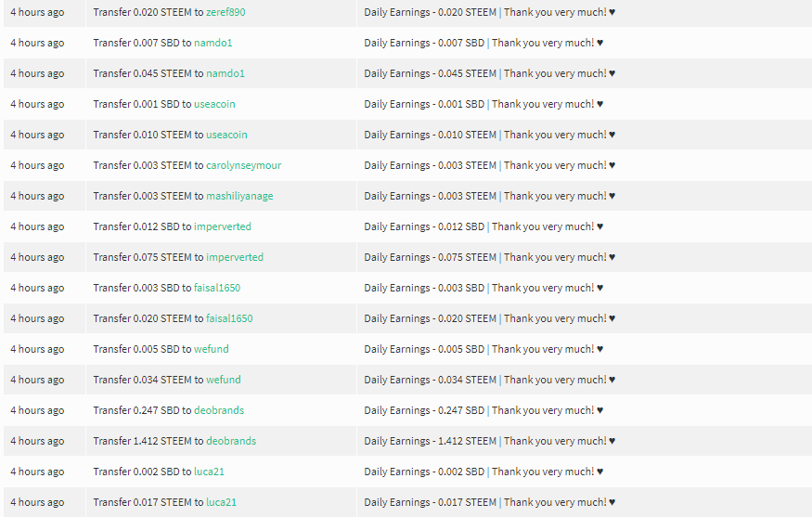Select 'Transfer 0.075 STEEM to' text
Image resolution: width=812 pixels, height=517 pixels.
148,256
